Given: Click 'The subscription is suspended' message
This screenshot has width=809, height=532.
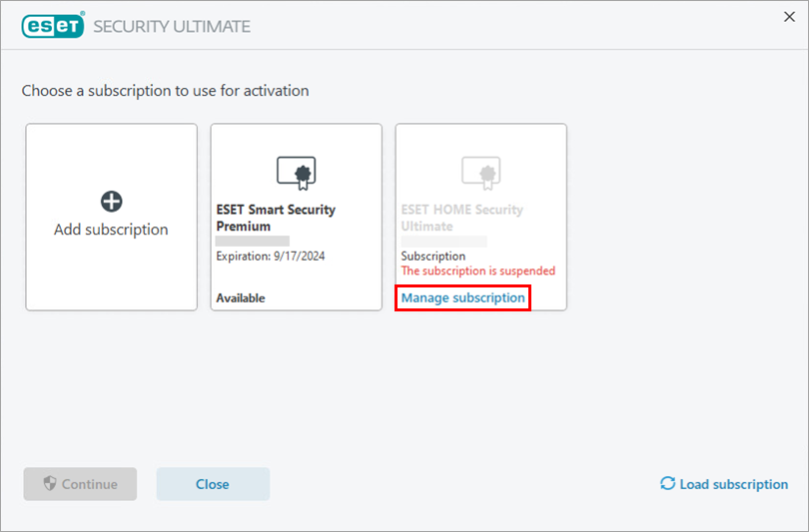Looking at the screenshot, I should point(478,270).
